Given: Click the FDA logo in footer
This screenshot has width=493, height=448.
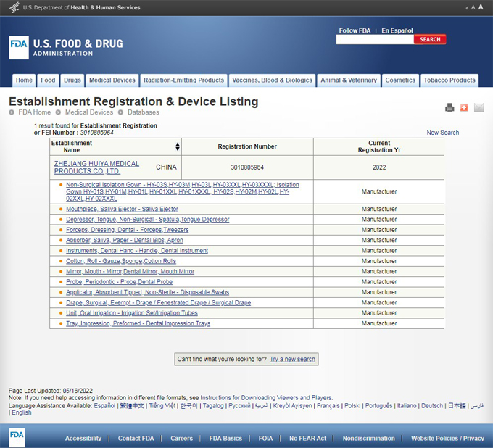Looking at the screenshot, I should (17, 437).
